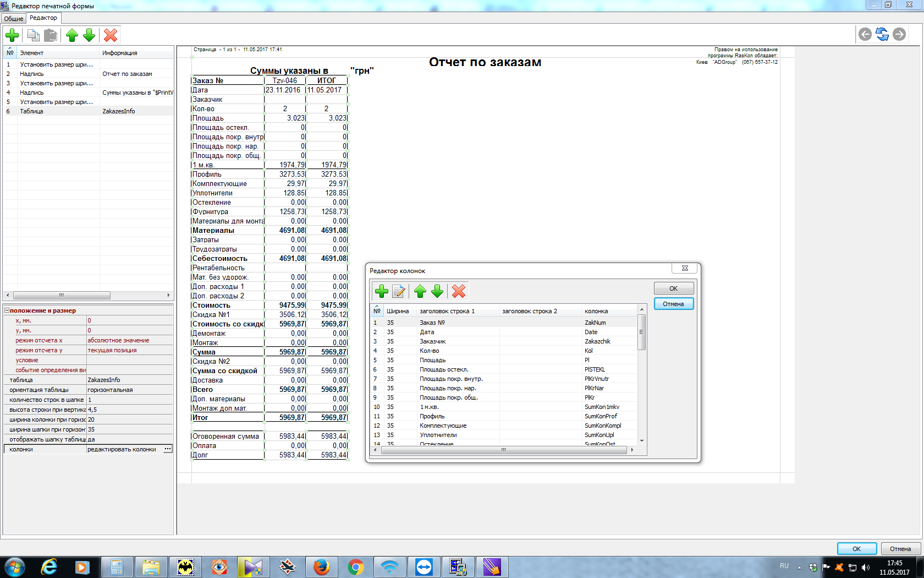Screen dimensions: 924x578
Task: Edit the у, мм. property value
Action: 130,330
